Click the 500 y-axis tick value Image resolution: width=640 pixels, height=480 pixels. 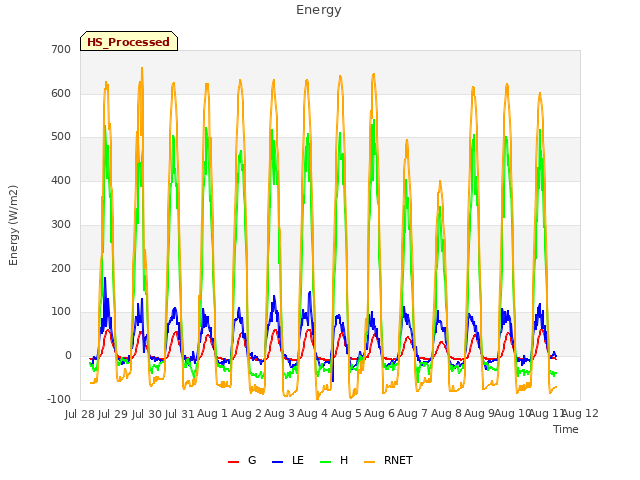pos(61,137)
